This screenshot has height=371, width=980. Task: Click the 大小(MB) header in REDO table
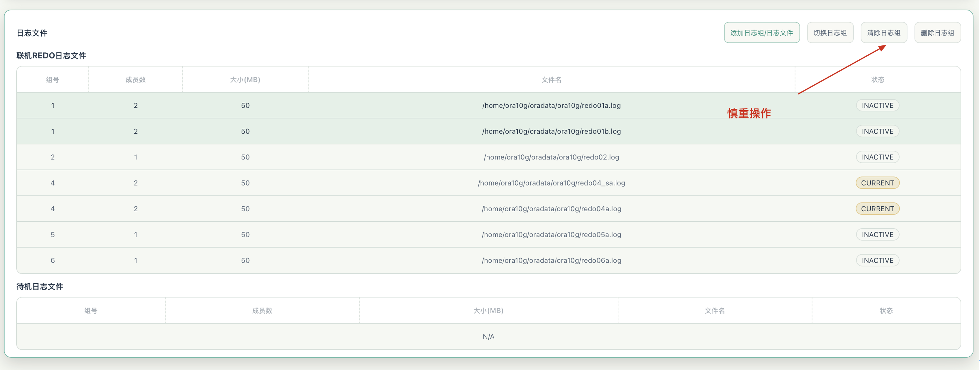[245, 80]
